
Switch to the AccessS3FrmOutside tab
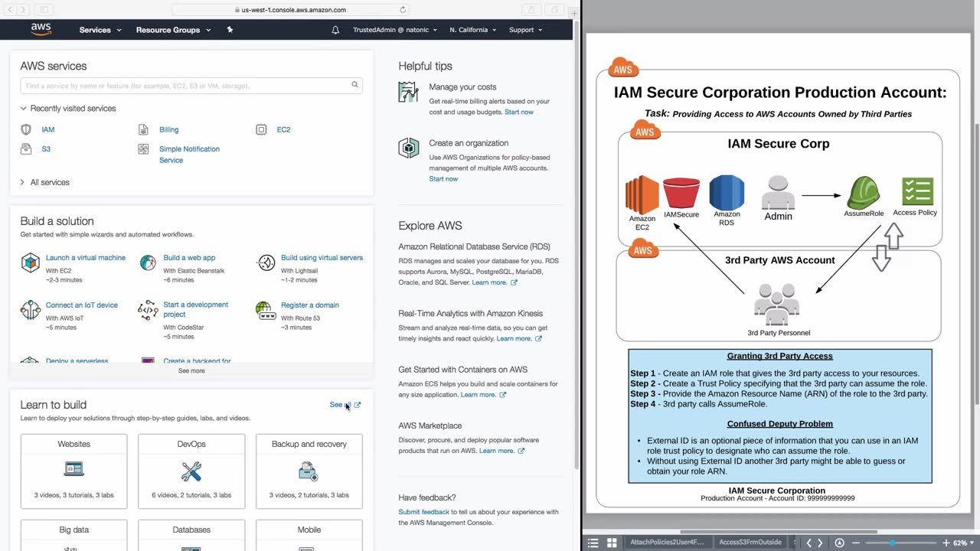750,543
